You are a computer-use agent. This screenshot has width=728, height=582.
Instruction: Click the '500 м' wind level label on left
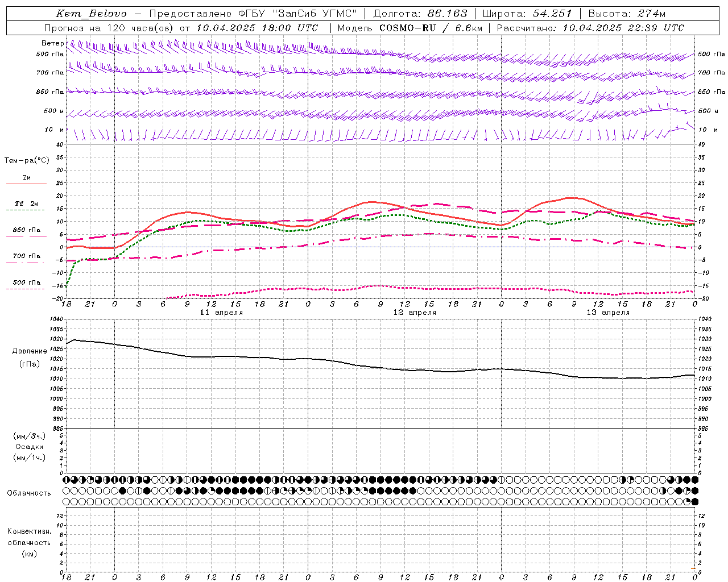coord(54,111)
